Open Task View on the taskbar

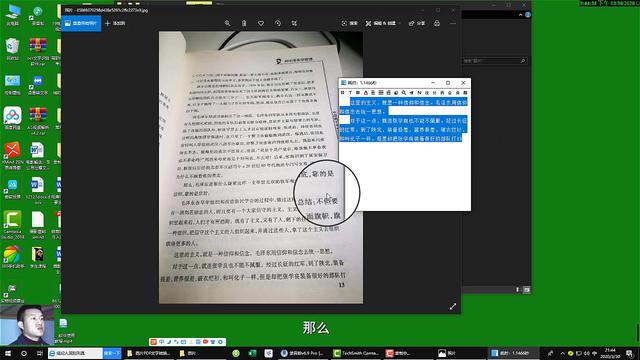click(40, 353)
